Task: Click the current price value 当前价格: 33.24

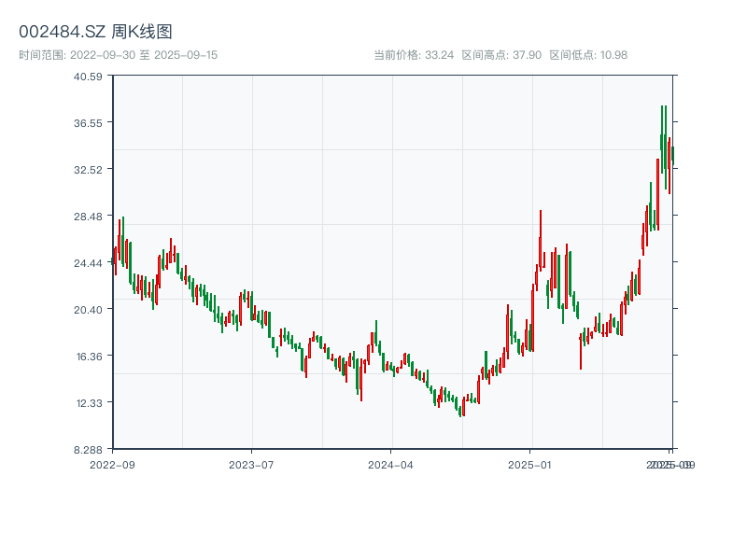Action: coord(414,55)
